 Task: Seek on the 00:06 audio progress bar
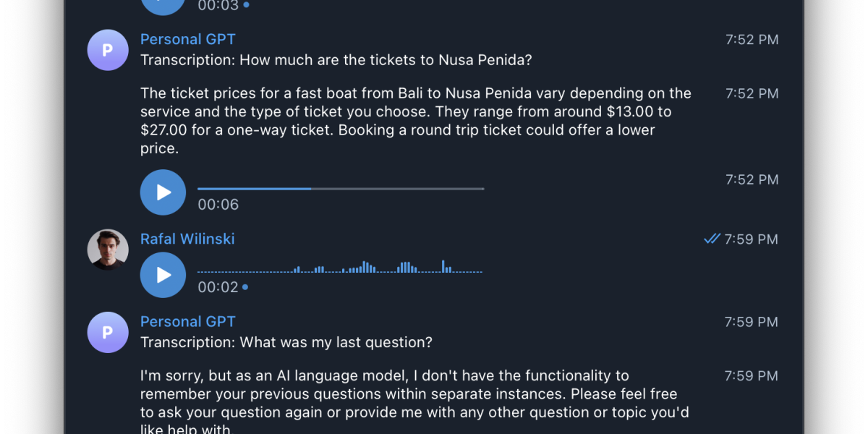click(x=340, y=189)
